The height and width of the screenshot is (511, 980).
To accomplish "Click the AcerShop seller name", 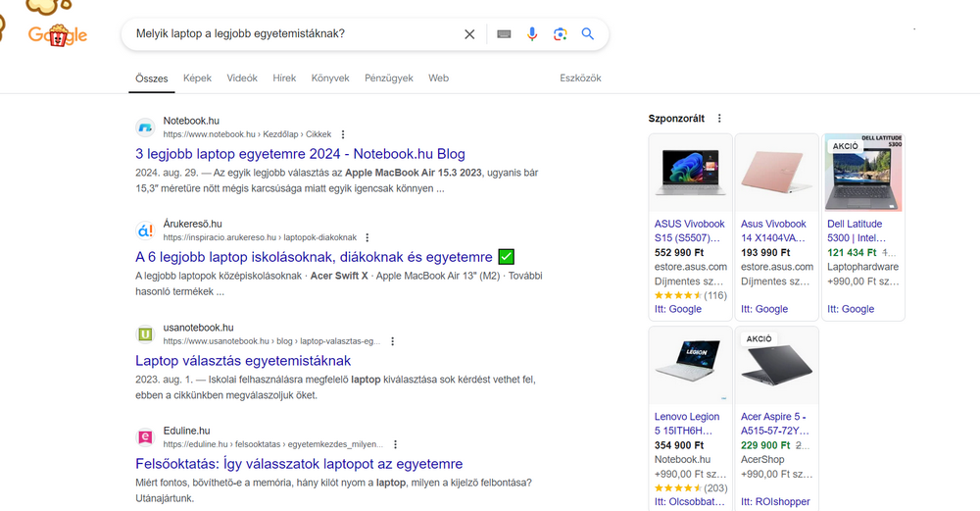I will (x=762, y=460).
